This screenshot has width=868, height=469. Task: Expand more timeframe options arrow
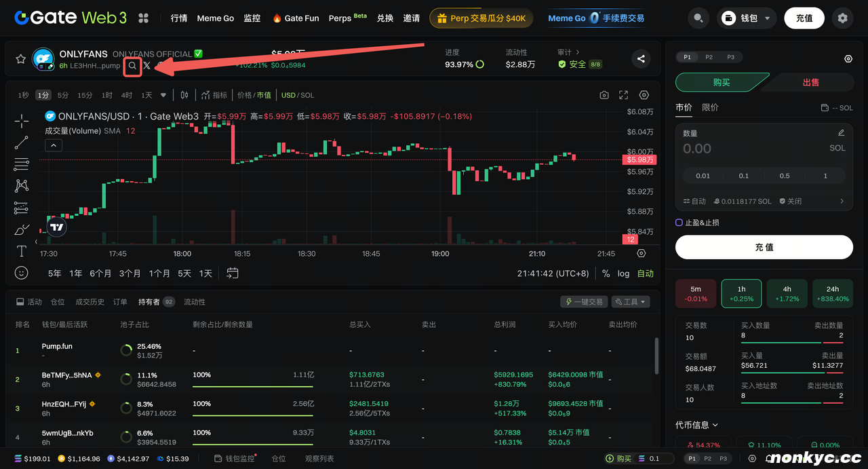click(163, 95)
